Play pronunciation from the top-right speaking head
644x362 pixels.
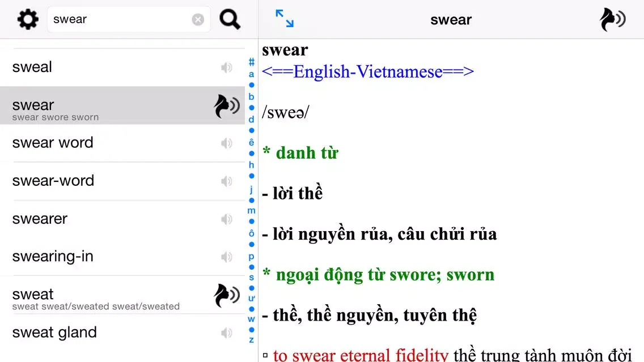point(612,19)
